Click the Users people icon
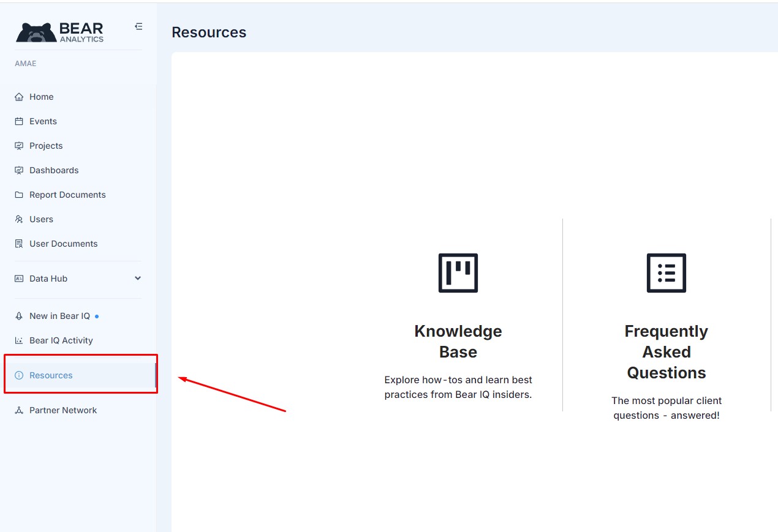 (x=19, y=219)
